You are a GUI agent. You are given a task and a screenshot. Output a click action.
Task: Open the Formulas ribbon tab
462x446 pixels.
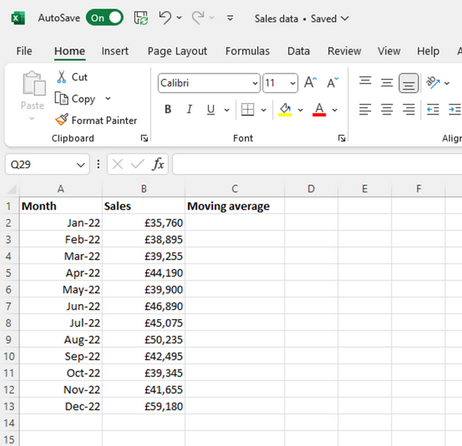coord(247,51)
